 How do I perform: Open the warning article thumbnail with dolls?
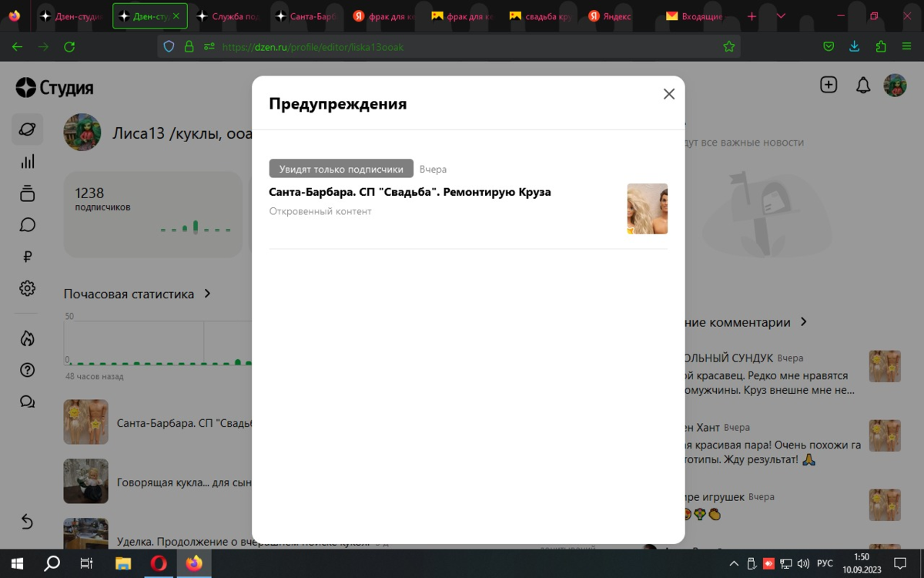click(647, 209)
